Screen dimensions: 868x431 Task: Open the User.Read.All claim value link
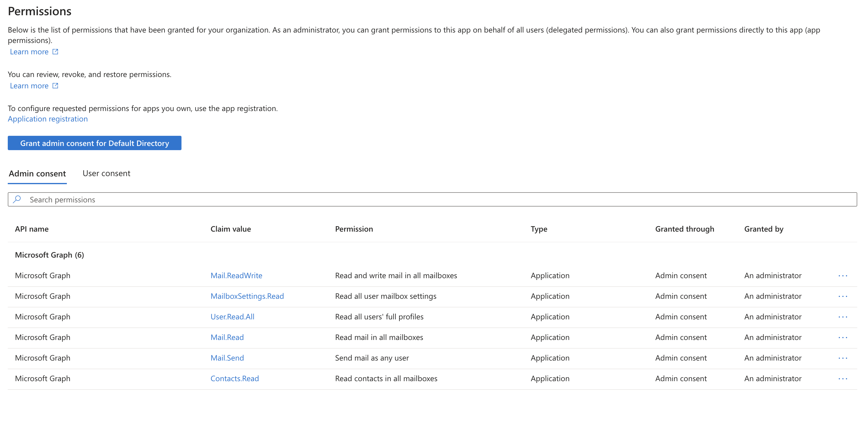pyautogui.click(x=232, y=317)
